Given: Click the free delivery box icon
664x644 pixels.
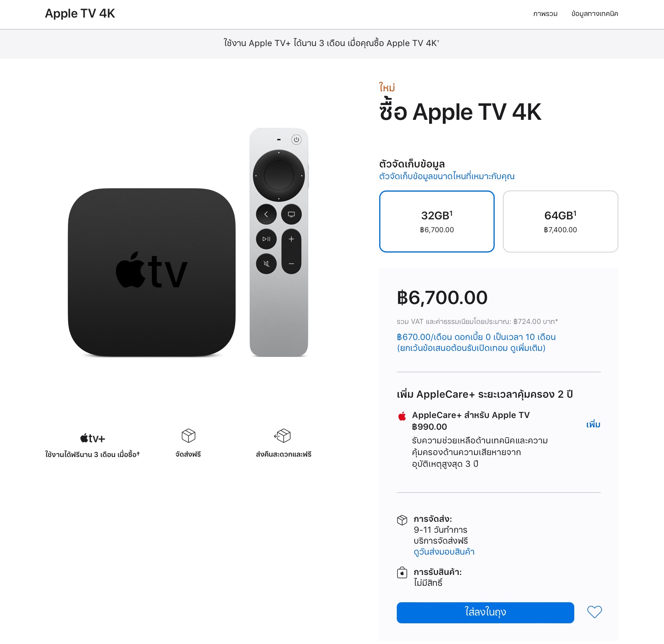Looking at the screenshot, I should pyautogui.click(x=188, y=436).
